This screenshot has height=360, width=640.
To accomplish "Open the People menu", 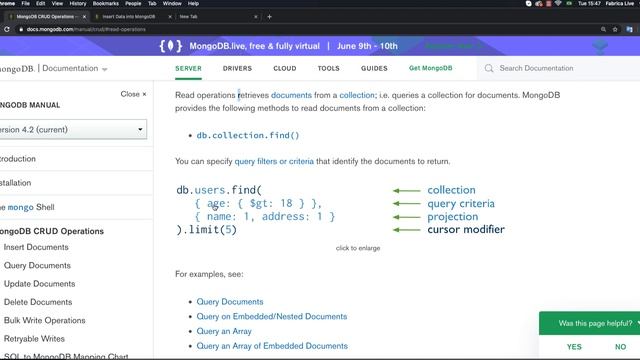I will coord(133,3).
